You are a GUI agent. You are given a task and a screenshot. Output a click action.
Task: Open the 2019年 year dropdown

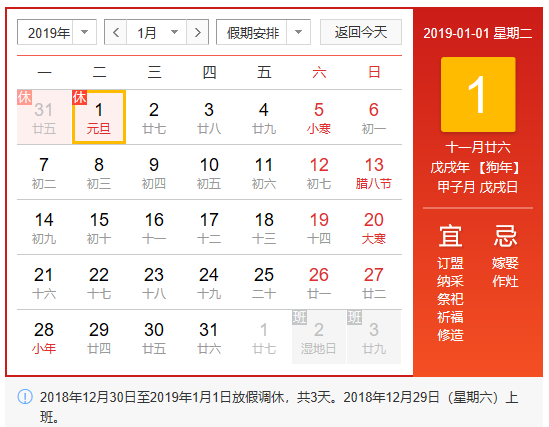point(57,33)
